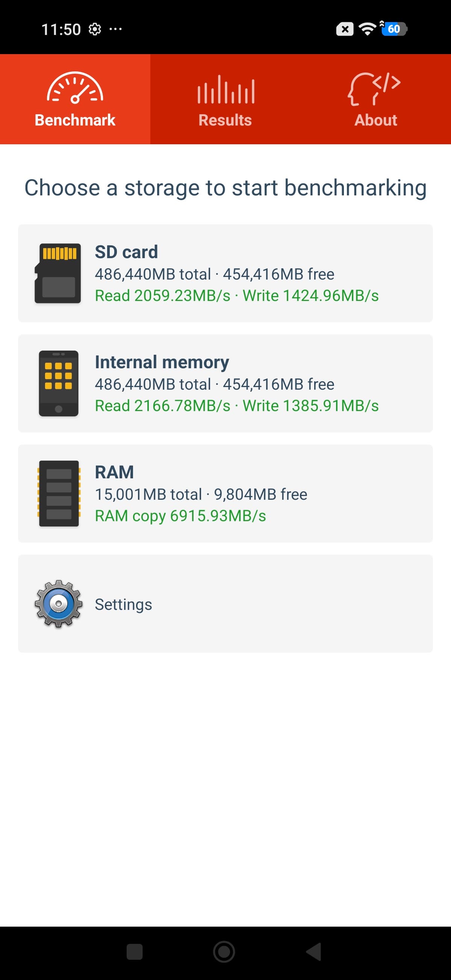Start benchmarking SD card storage
This screenshot has height=980, width=451.
[x=126, y=252]
